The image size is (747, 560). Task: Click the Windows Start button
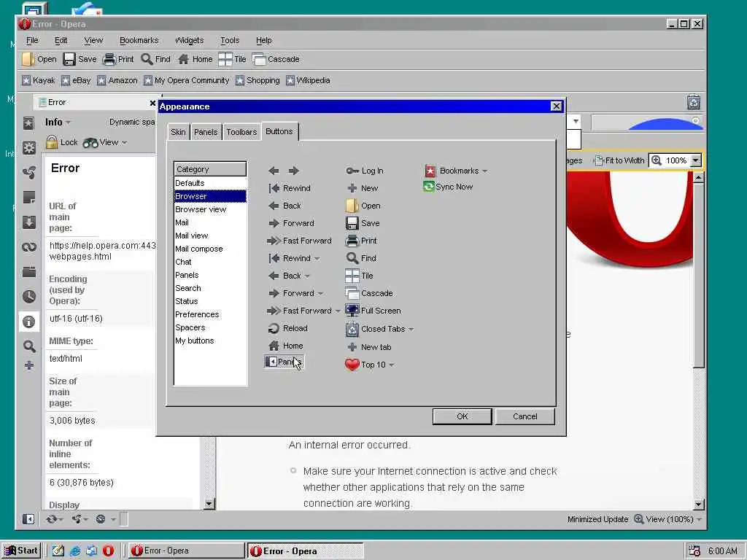21,551
